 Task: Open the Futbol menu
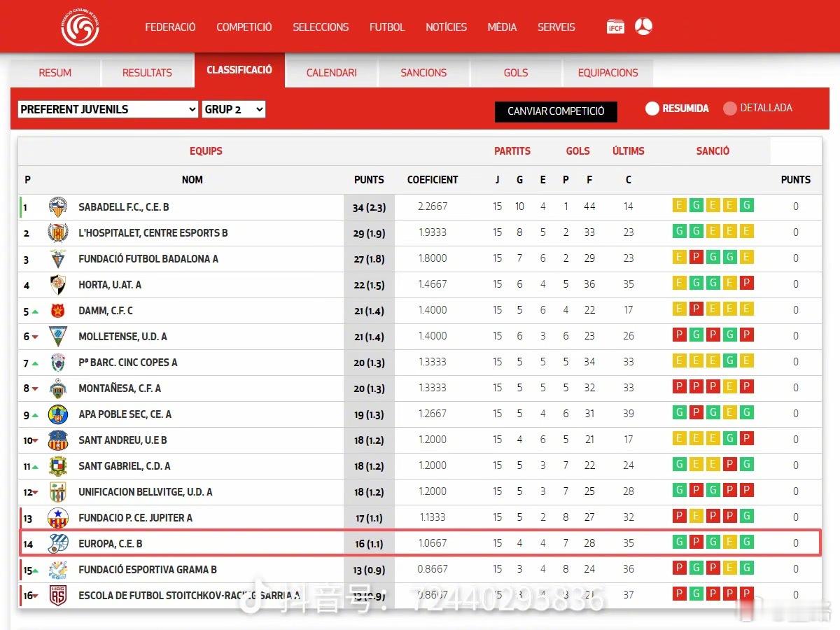387,27
